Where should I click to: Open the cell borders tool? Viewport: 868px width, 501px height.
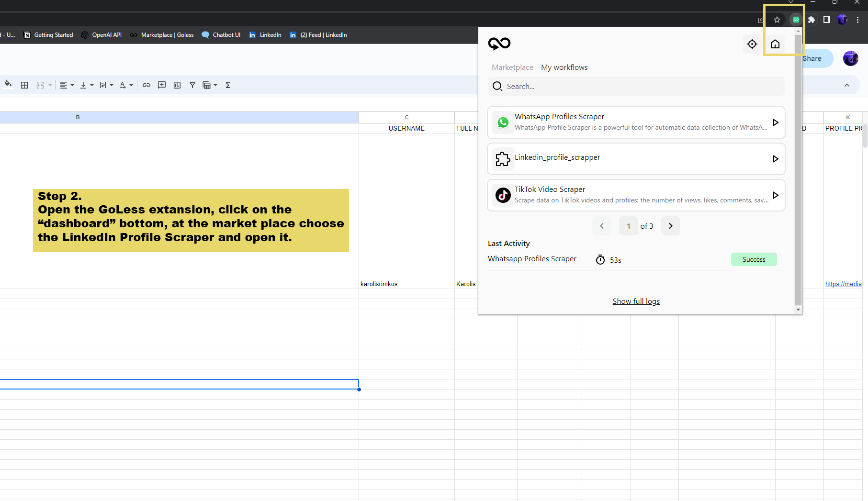tap(24, 85)
